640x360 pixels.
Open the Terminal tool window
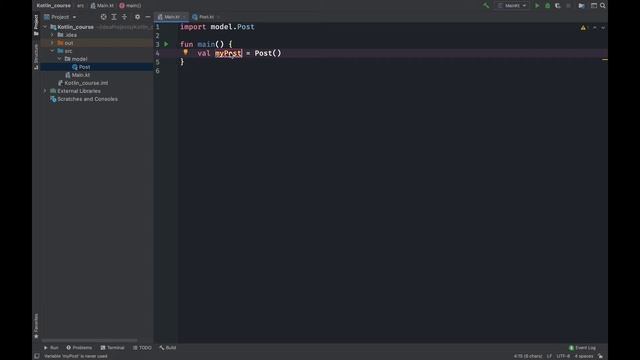tap(112, 348)
